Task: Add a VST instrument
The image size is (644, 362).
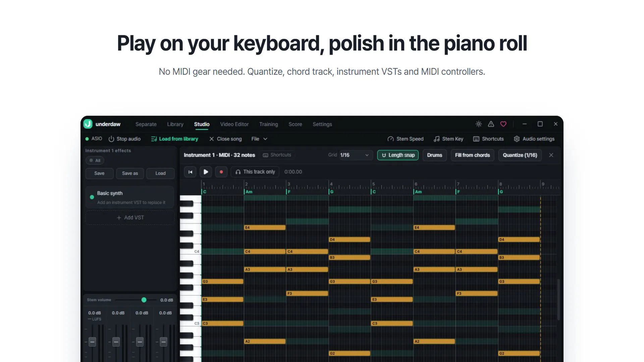Action: [130, 218]
